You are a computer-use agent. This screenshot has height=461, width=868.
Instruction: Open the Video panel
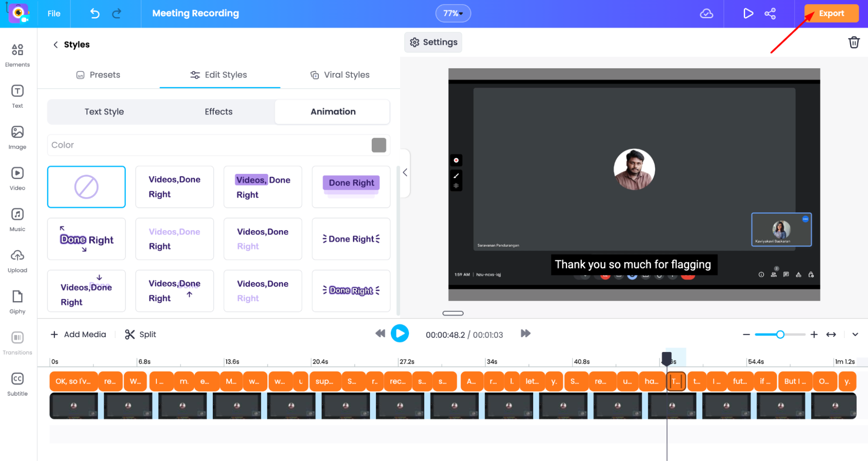pos(17,179)
